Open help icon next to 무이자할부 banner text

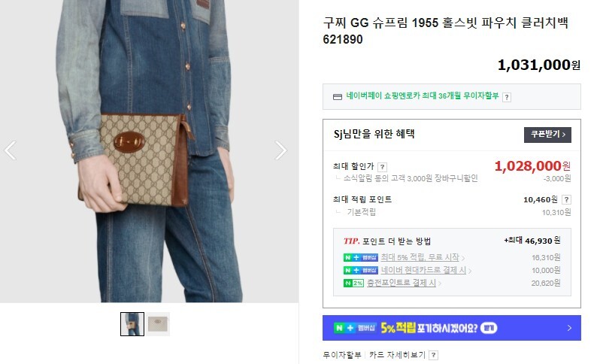pyautogui.click(x=506, y=97)
